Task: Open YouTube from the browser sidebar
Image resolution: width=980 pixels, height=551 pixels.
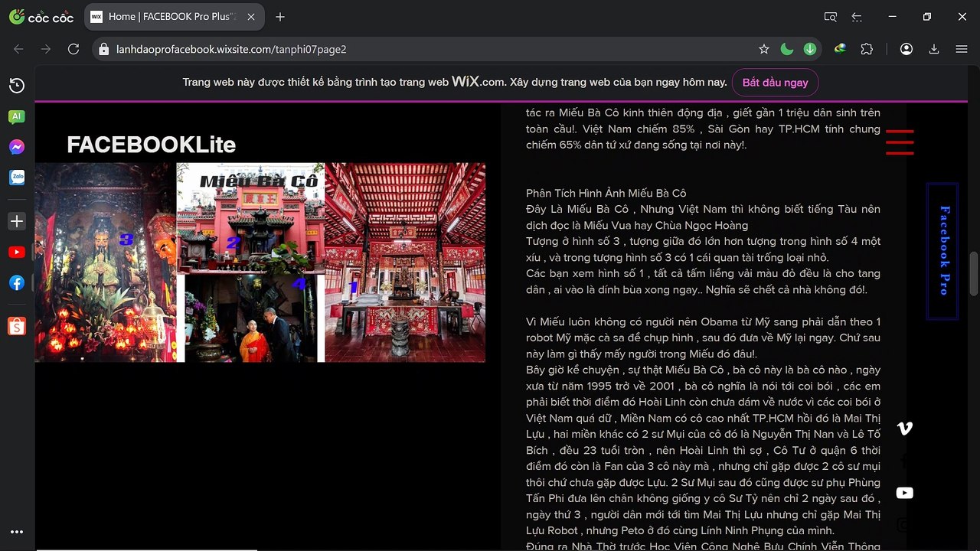Action: coord(17,252)
